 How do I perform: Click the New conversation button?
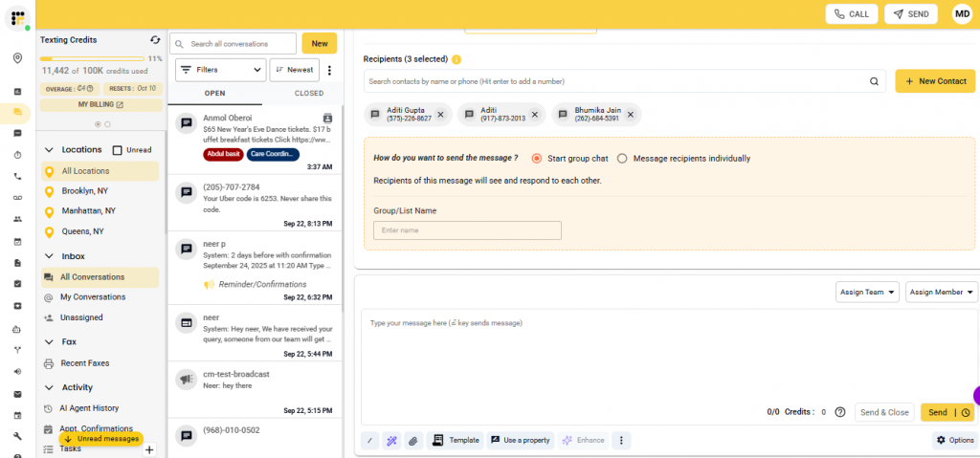(320, 44)
